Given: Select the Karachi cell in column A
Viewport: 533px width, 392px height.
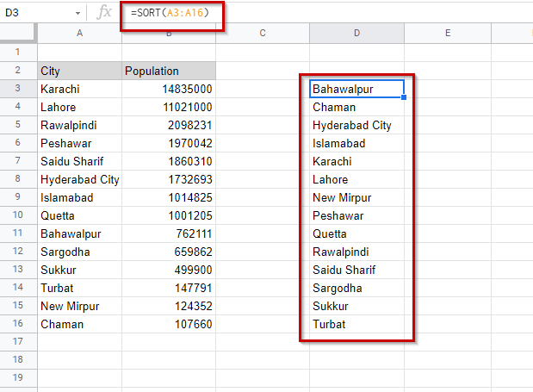Looking at the screenshot, I should (79, 89).
